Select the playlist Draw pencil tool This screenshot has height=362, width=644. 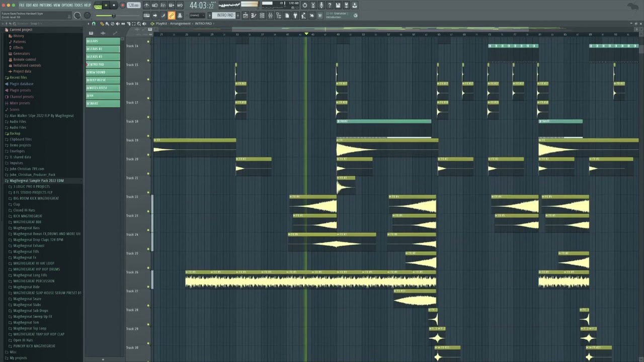pos(102,24)
